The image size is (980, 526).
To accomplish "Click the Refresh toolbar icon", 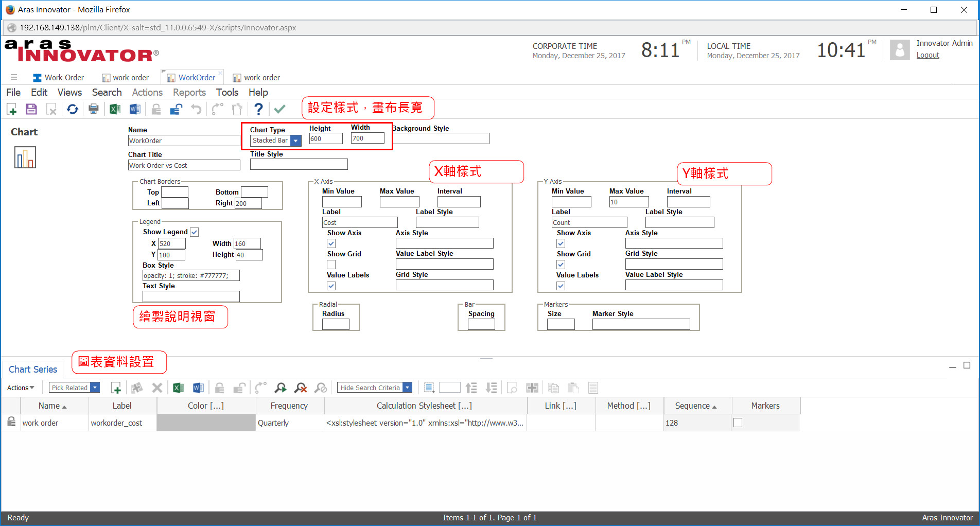I will click(x=73, y=109).
